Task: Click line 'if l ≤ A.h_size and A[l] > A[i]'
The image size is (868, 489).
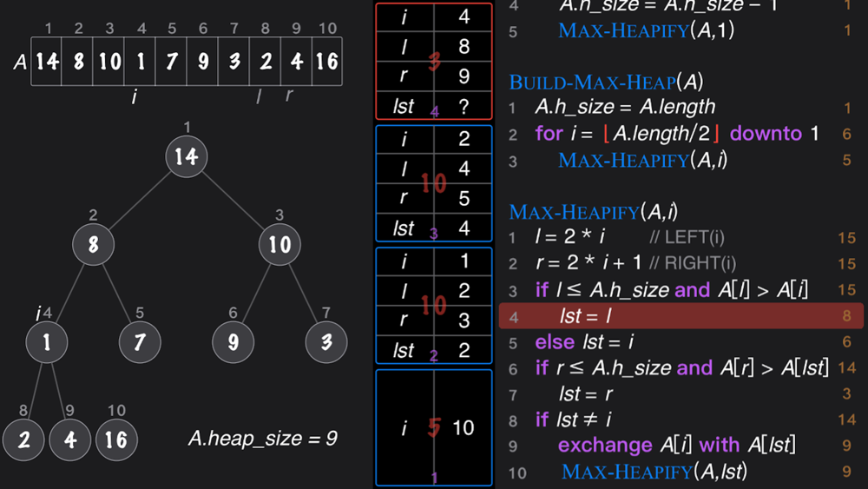Action: click(x=672, y=289)
